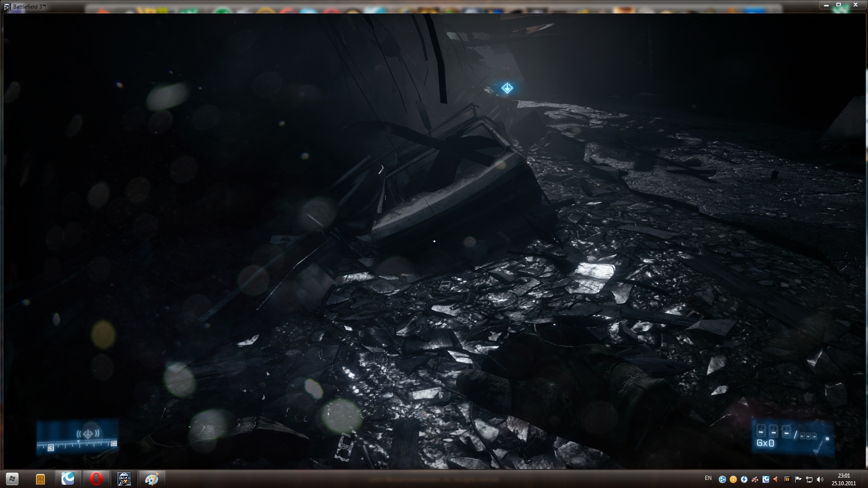
Task: Open the Opera browser from taskbar
Action: pyautogui.click(x=96, y=479)
